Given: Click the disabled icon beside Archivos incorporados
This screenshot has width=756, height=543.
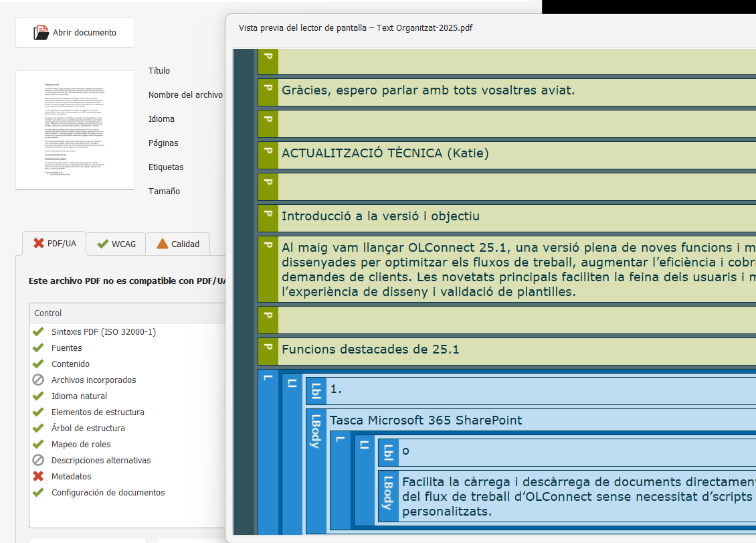Looking at the screenshot, I should point(38,380).
